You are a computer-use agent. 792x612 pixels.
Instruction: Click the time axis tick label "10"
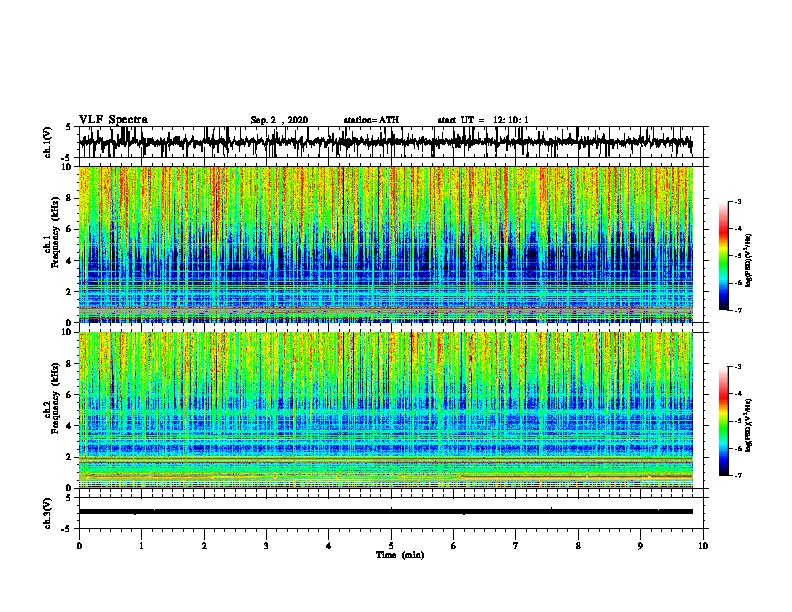pos(703,546)
